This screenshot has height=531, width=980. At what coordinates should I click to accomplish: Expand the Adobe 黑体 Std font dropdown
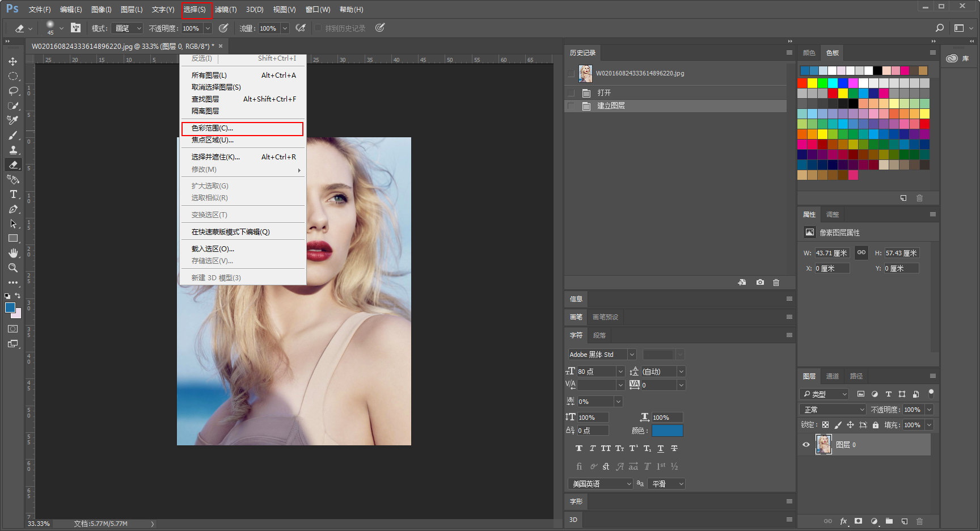point(631,355)
